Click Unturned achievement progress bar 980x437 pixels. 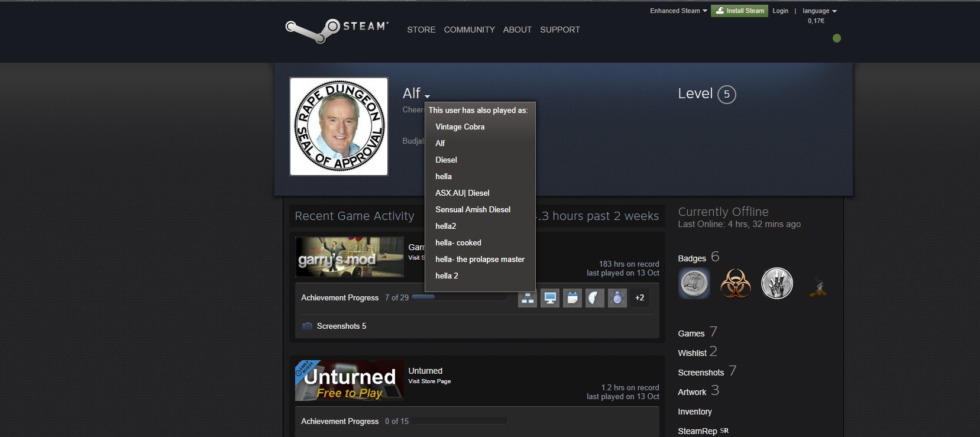(460, 421)
